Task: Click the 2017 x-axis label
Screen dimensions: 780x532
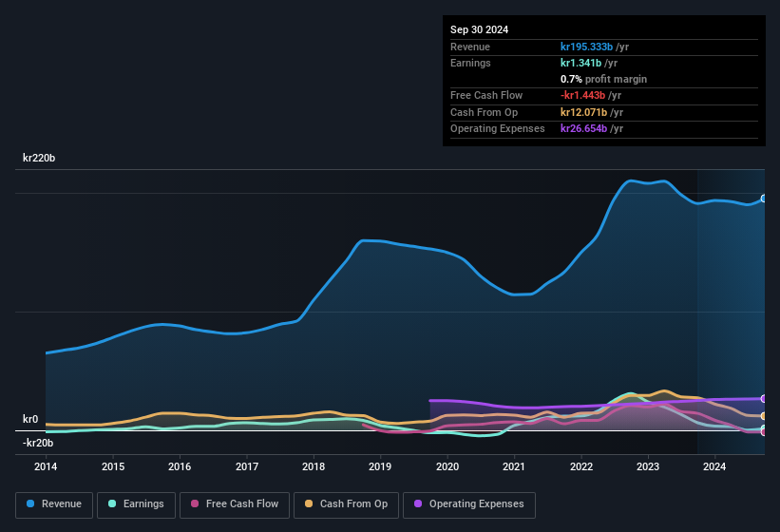Action: (x=247, y=466)
